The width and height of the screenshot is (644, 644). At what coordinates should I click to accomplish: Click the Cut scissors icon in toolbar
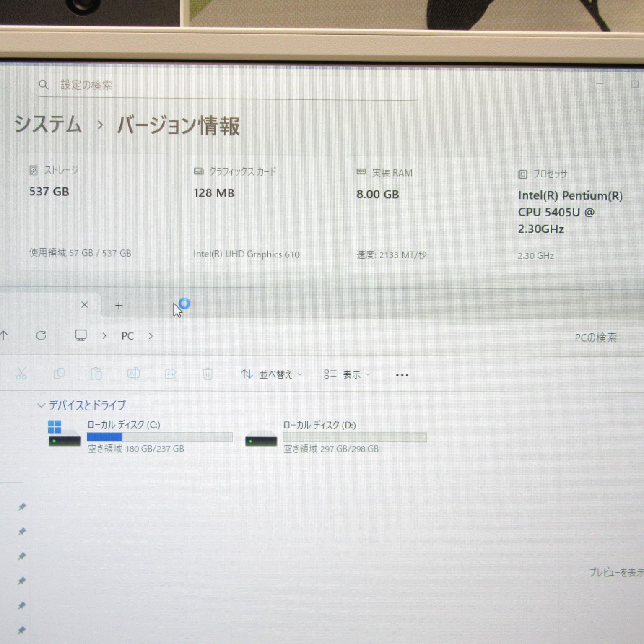(x=21, y=373)
